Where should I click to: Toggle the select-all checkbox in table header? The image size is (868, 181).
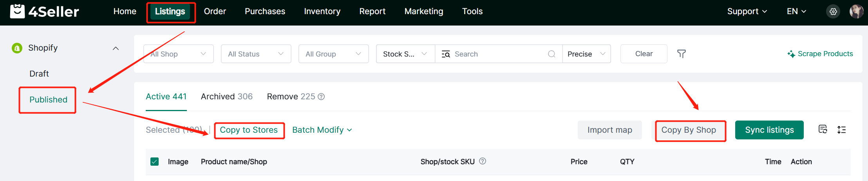155,161
